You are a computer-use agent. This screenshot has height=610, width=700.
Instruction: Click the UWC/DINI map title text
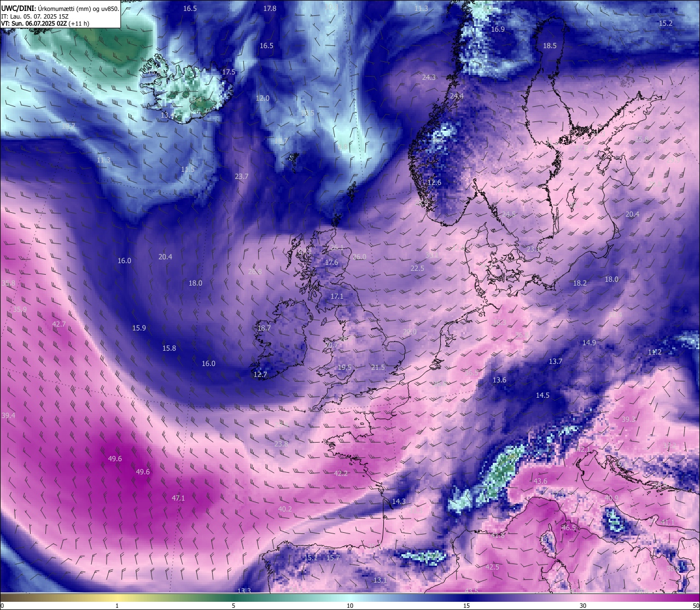point(60,8)
